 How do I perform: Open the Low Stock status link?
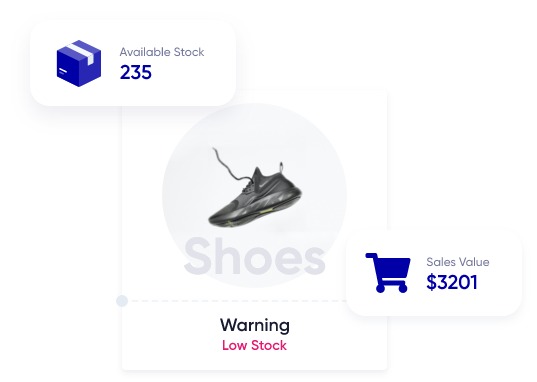(254, 345)
